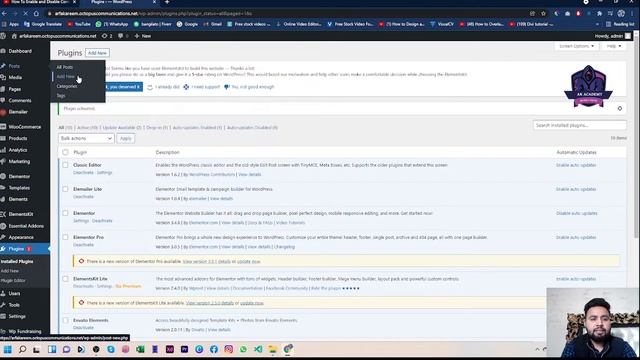Select all plugins checkbox in header
The width and height of the screenshot is (640, 360).
(65, 152)
